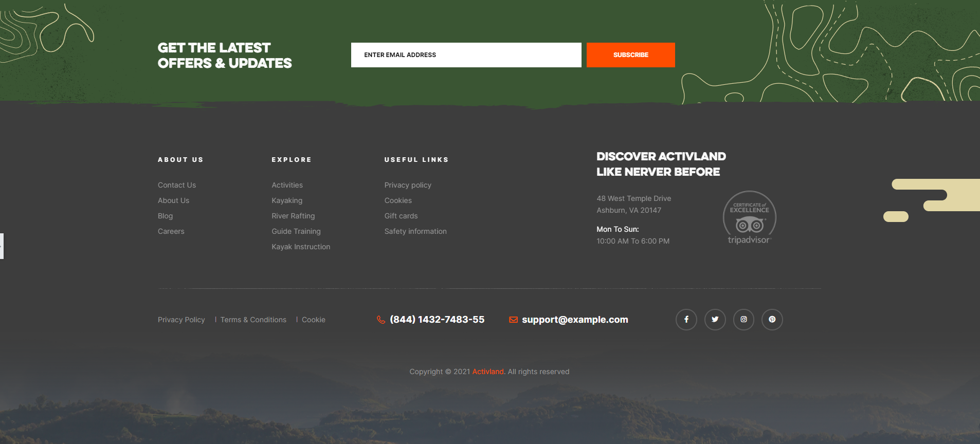The height and width of the screenshot is (444, 980).
Task: Click the TripAdvisor certificate badge
Action: click(749, 218)
